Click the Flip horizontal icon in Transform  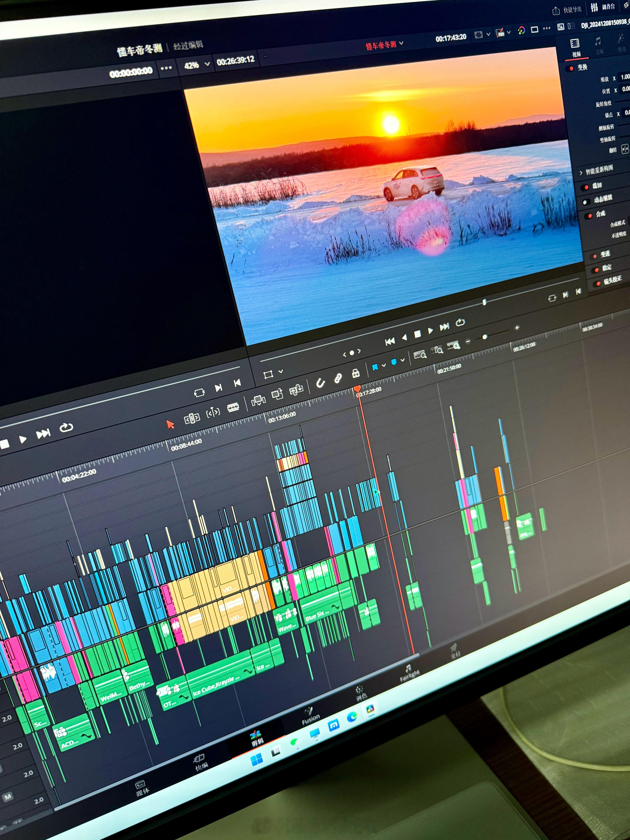[625, 149]
